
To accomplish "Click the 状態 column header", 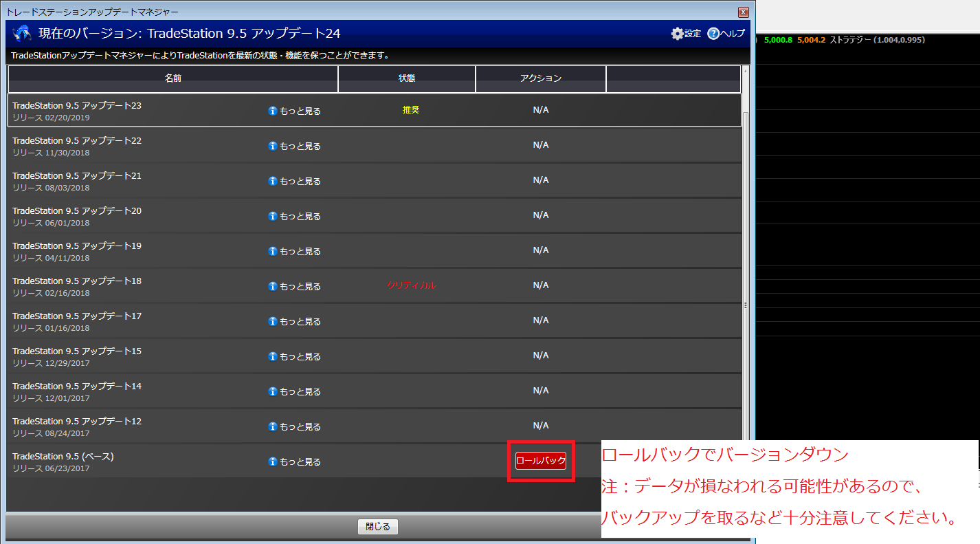I will (407, 78).
